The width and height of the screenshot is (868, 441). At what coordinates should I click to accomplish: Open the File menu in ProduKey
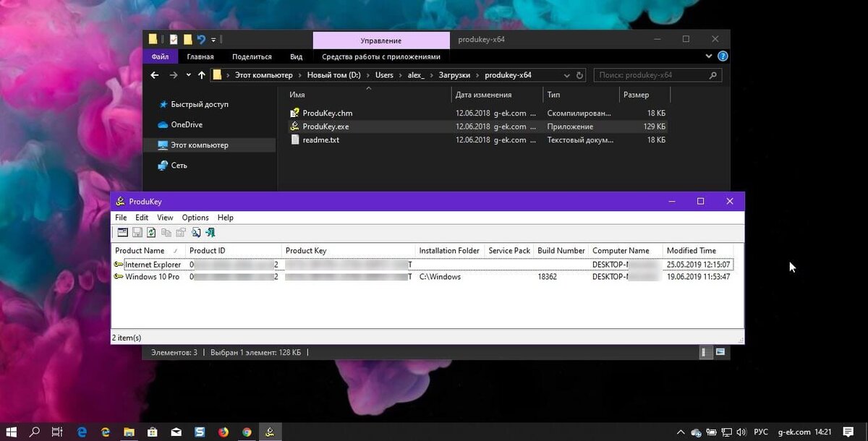tap(121, 218)
